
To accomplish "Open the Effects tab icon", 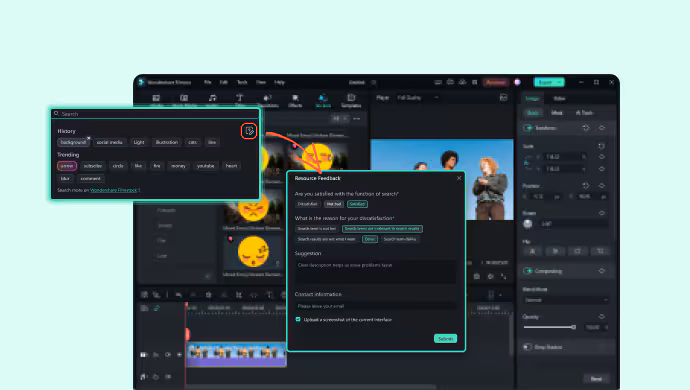I will [x=295, y=98].
